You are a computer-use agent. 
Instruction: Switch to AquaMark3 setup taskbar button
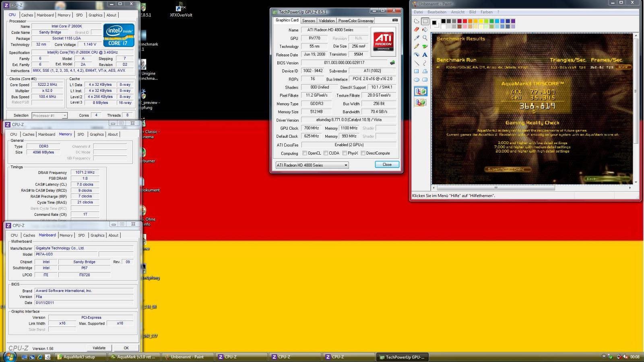coord(80,357)
